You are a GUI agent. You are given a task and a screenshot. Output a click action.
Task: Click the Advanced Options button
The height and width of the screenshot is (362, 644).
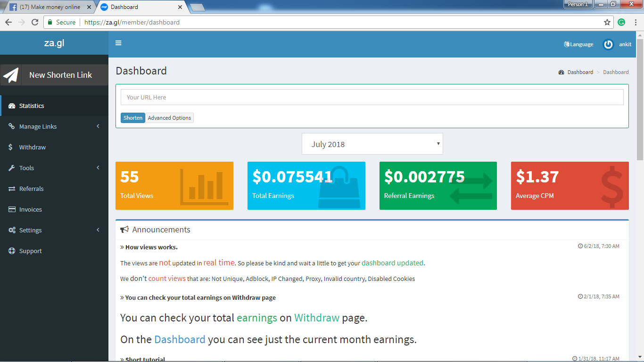click(x=170, y=118)
